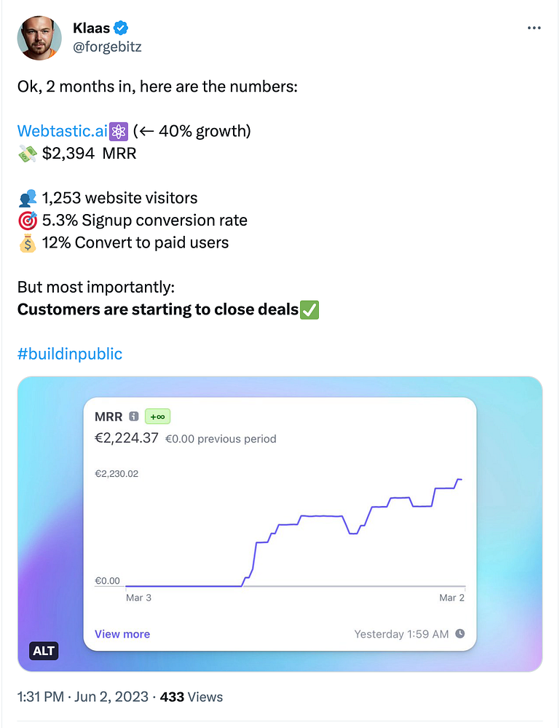Click the green checkmark emoji after deals

point(309,309)
